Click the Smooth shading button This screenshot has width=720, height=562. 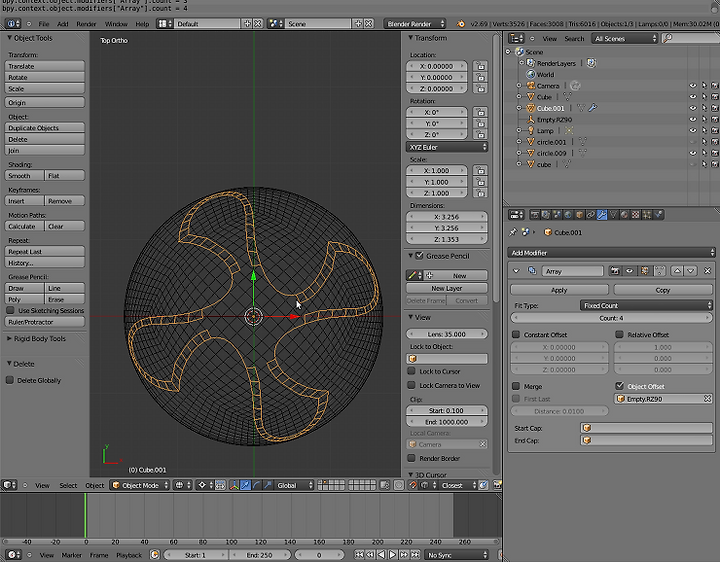[24, 175]
